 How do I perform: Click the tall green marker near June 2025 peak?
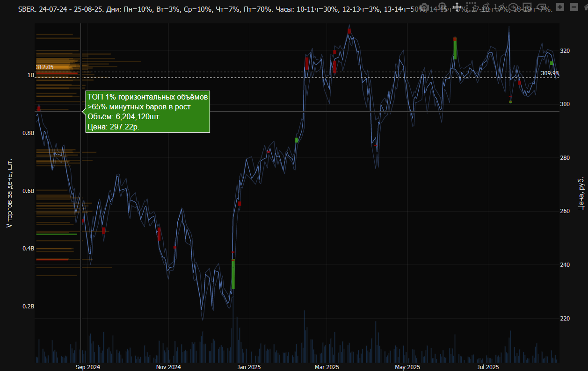(x=455, y=49)
